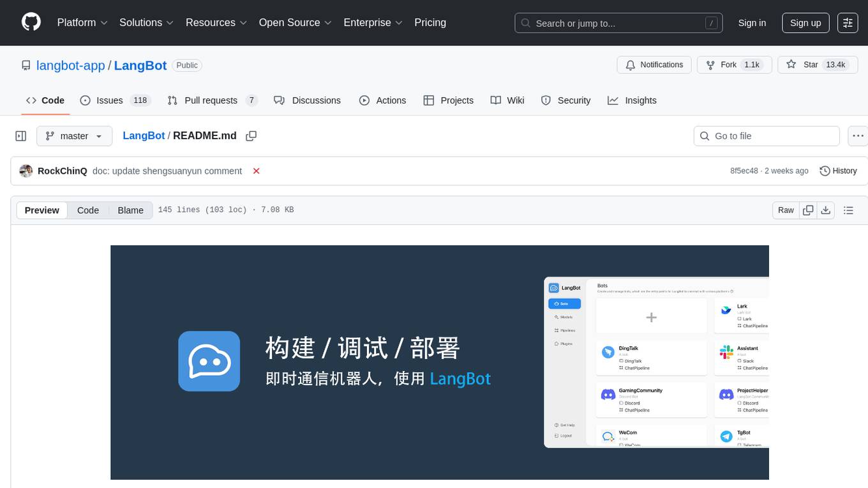Image resolution: width=868 pixels, height=488 pixels.
Task: Copy the README.md file path
Action: (251, 136)
